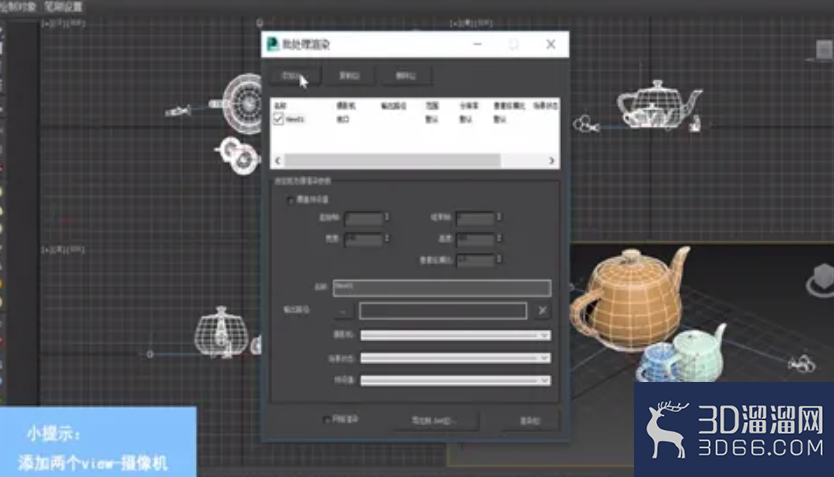Click the Height spinner arrows
Viewport: 834px width, 477px height.
pos(499,239)
